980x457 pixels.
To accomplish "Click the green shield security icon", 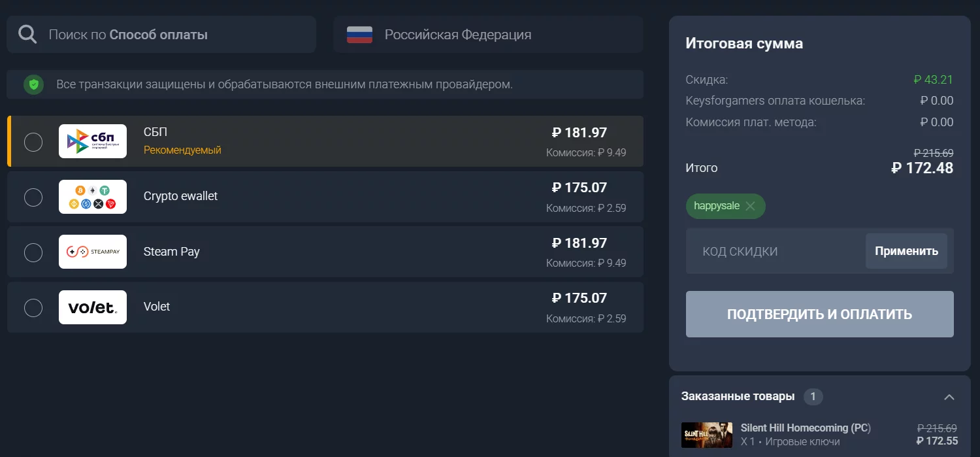I will [33, 84].
